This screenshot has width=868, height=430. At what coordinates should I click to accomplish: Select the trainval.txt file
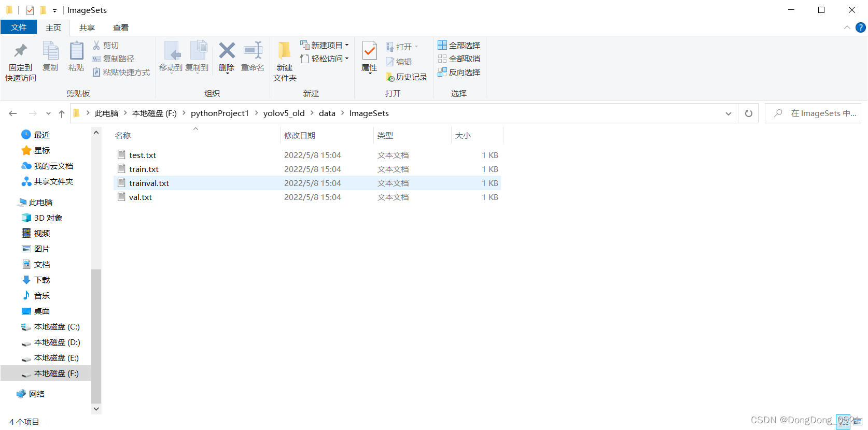click(307, 183)
